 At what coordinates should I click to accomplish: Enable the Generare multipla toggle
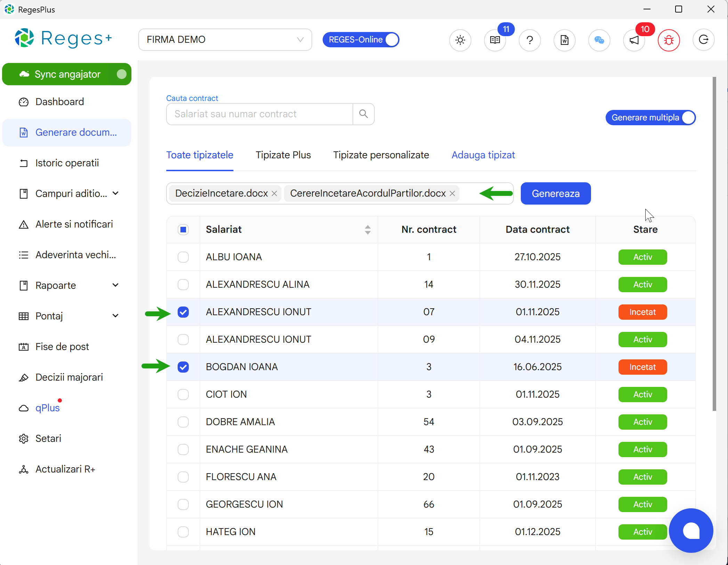click(689, 117)
